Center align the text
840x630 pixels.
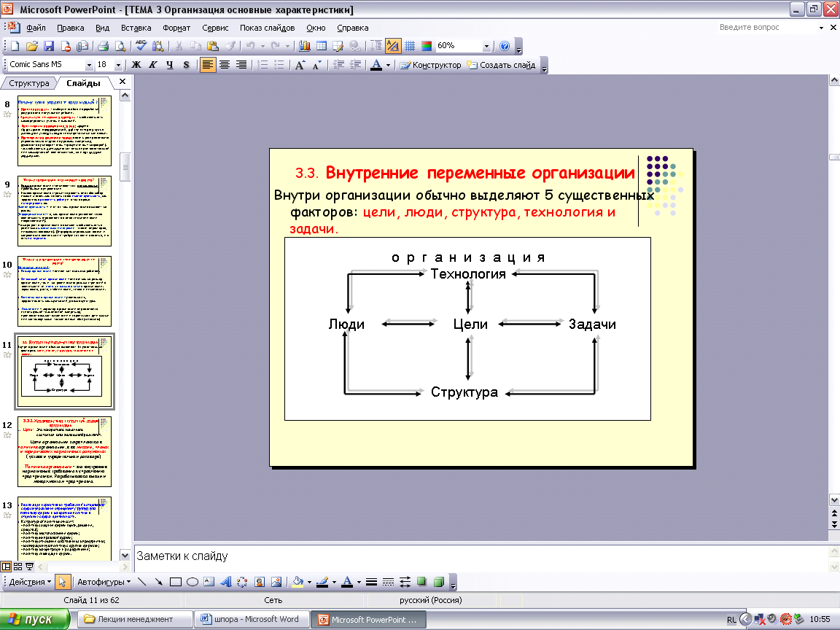pyautogui.click(x=225, y=65)
